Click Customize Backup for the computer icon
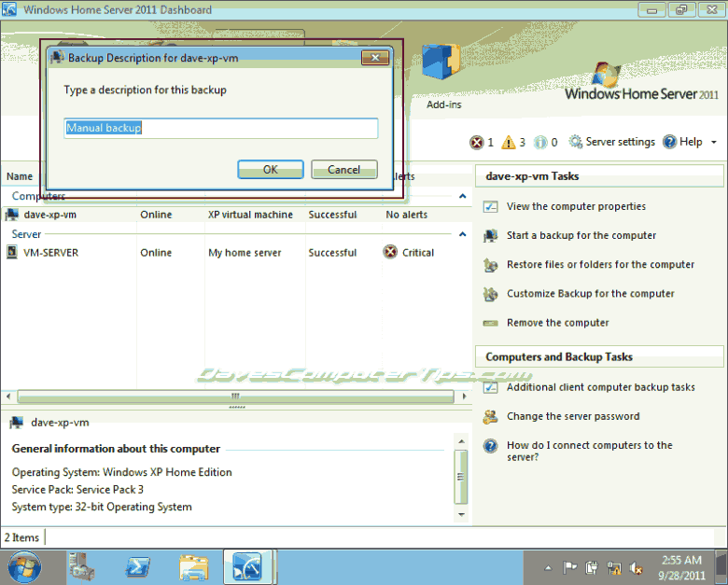This screenshot has width=728, height=585. pos(490,294)
